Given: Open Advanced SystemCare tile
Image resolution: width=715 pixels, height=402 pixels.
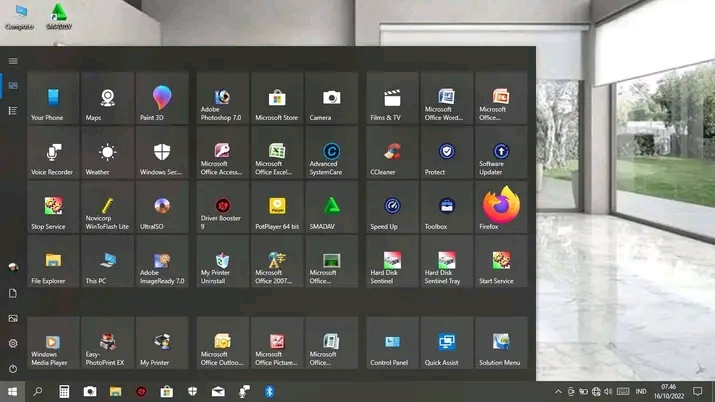Looking at the screenshot, I should point(332,153).
